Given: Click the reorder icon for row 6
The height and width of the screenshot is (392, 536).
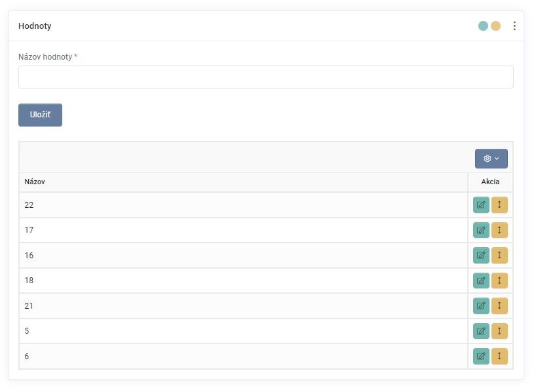Looking at the screenshot, I should [499, 357].
